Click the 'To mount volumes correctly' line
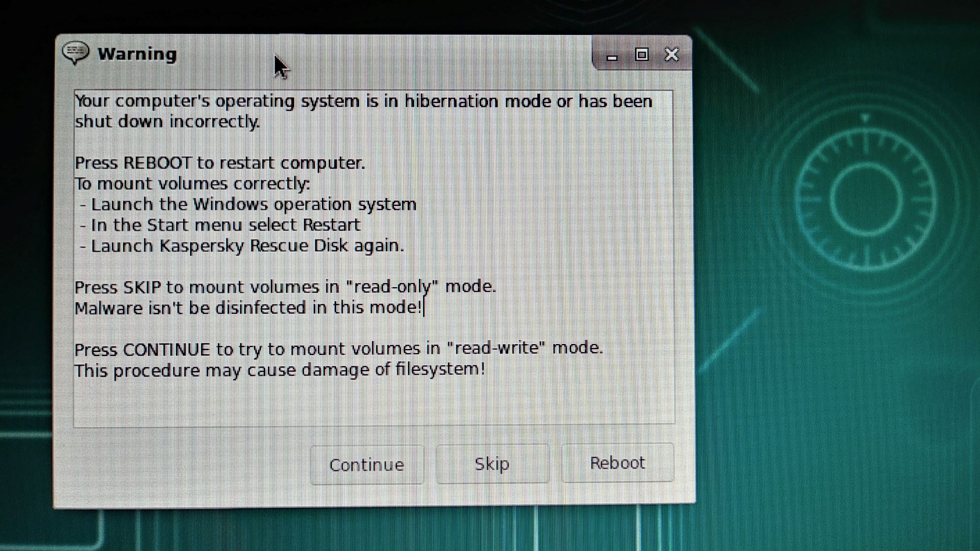 coord(192,183)
